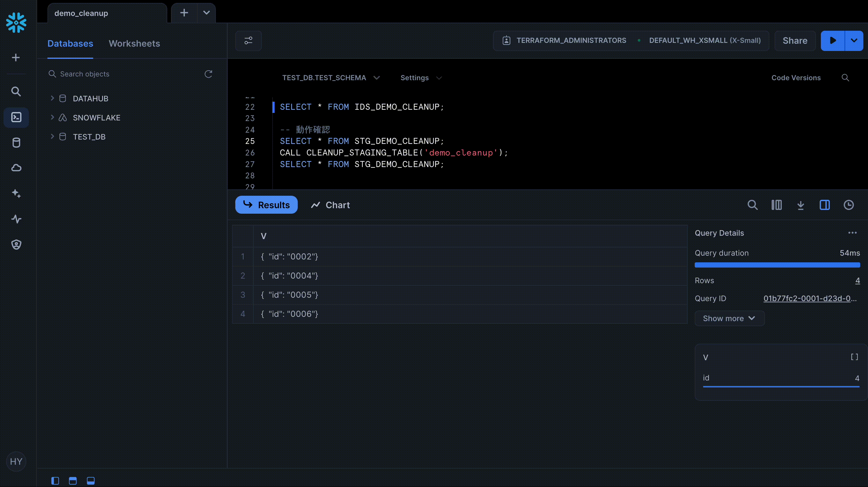
Task: Expand the TEST_DB database tree node
Action: pos(52,137)
